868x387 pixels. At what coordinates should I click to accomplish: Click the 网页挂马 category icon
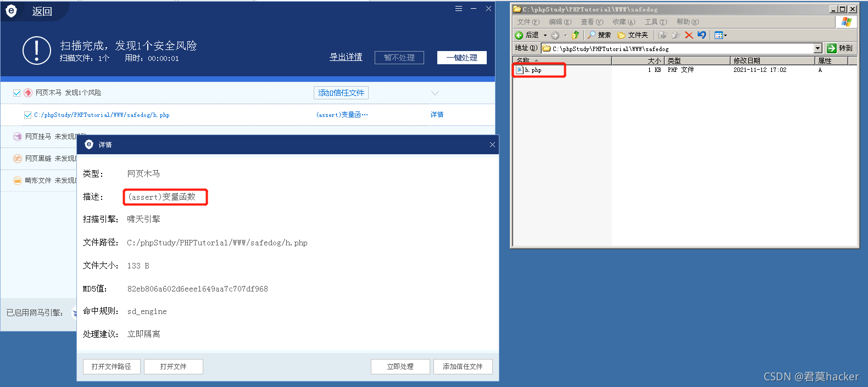point(18,137)
